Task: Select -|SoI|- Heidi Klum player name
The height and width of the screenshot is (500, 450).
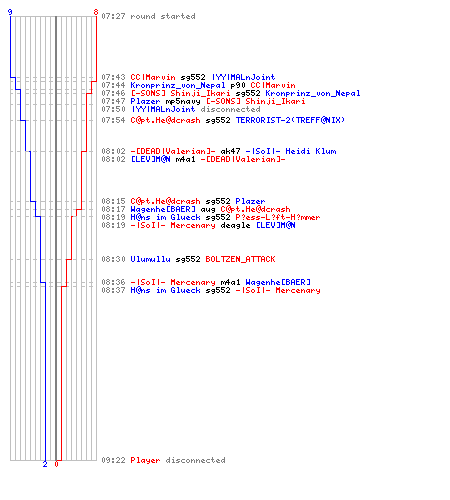Action: (x=291, y=151)
